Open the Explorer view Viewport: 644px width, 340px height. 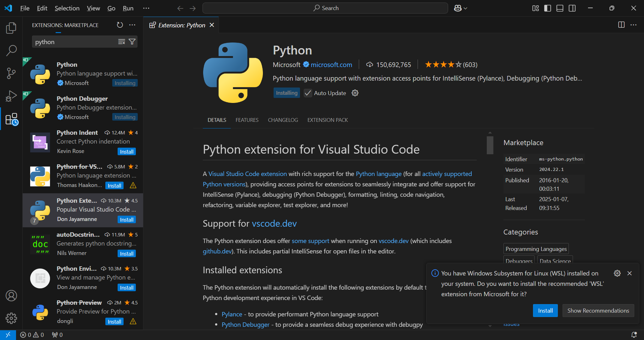11,28
